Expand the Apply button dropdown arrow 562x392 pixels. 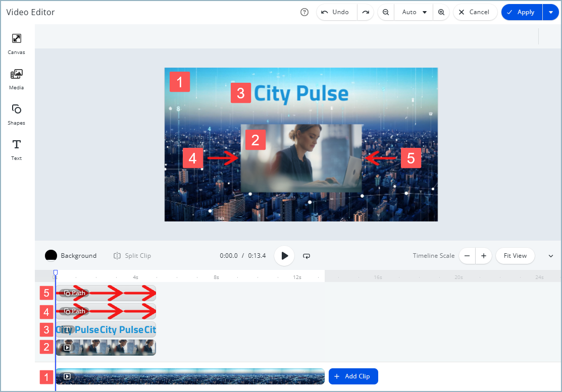[x=550, y=12]
